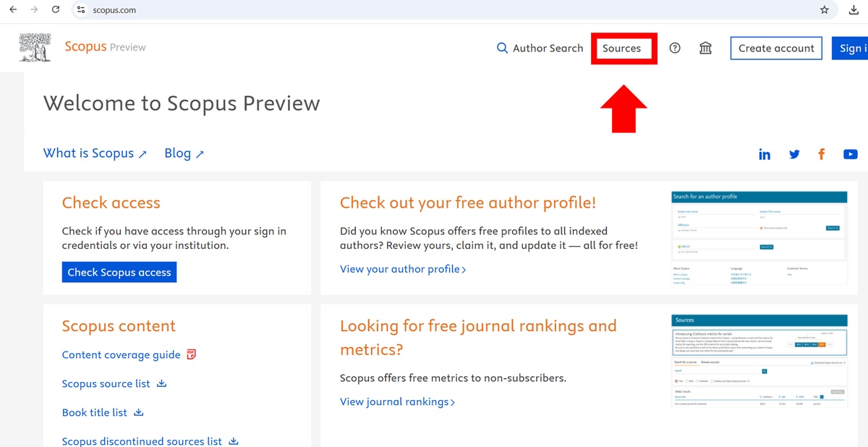Click the institution access icon
The image size is (868, 447).
(x=705, y=48)
